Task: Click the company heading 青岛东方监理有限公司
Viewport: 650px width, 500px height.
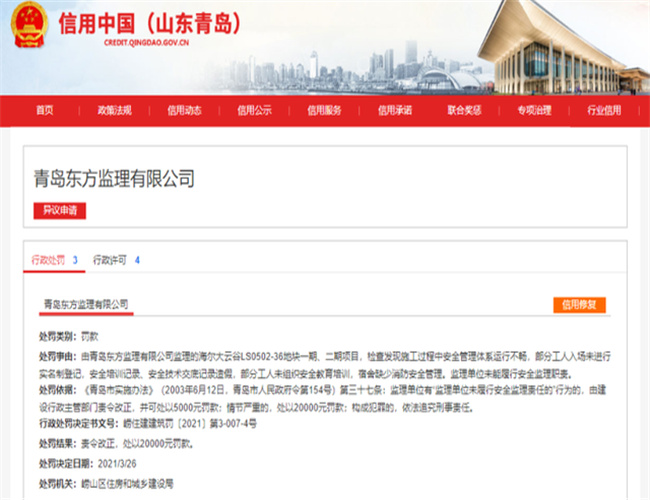Action: (114, 179)
